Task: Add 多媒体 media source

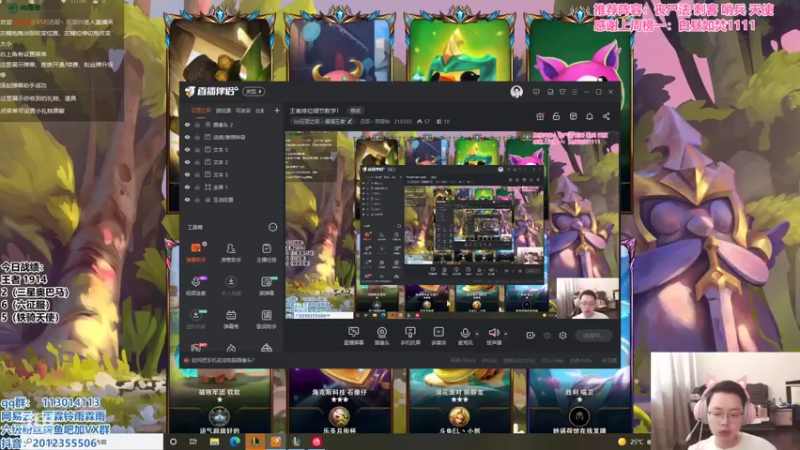Action: tap(438, 336)
